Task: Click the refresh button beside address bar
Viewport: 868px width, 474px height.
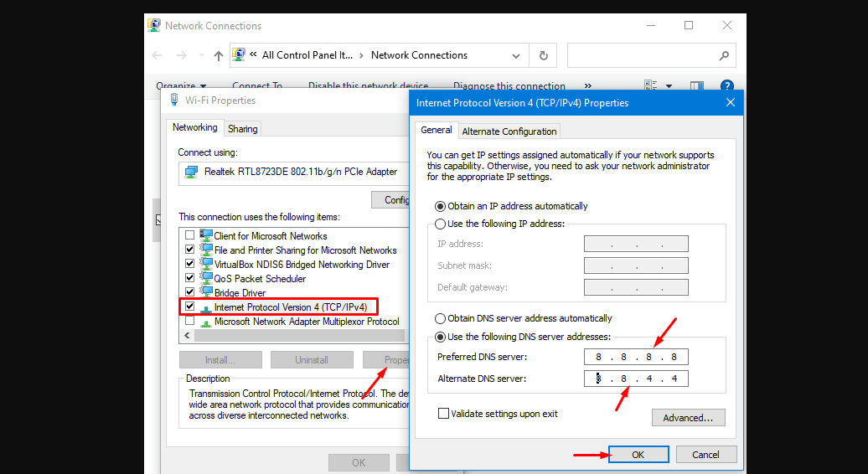Action: click(x=544, y=55)
